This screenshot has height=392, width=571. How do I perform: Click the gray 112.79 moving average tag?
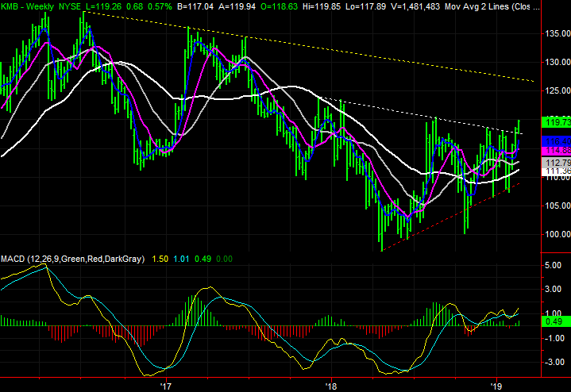555,162
